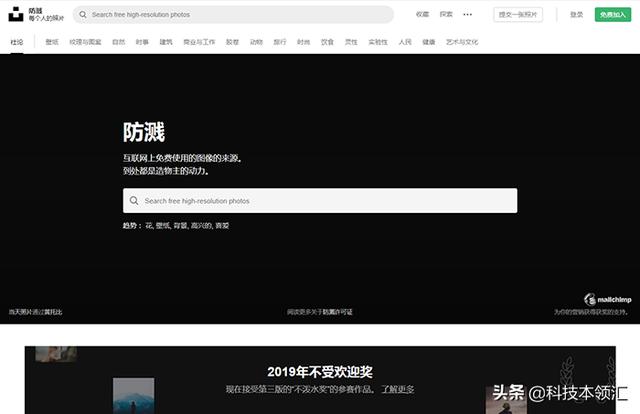Select the 艺术与文化 arts and culture tab
Image resolution: width=640 pixels, height=414 pixels.
[462, 42]
